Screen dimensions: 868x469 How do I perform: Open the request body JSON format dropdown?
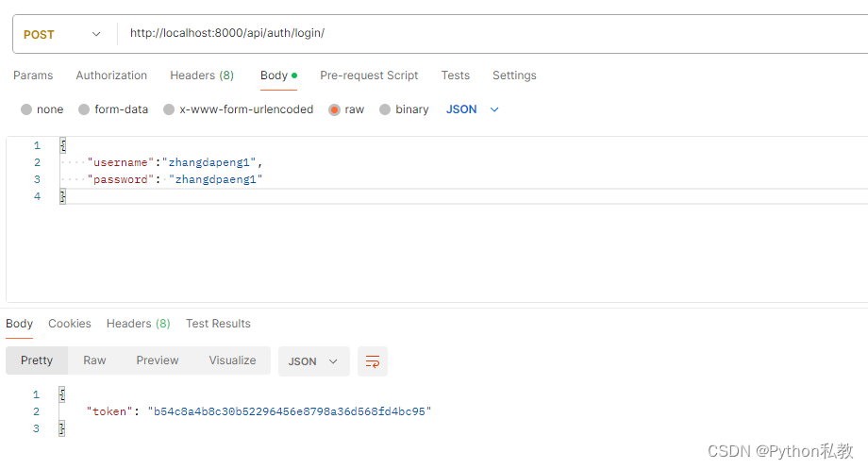(473, 109)
